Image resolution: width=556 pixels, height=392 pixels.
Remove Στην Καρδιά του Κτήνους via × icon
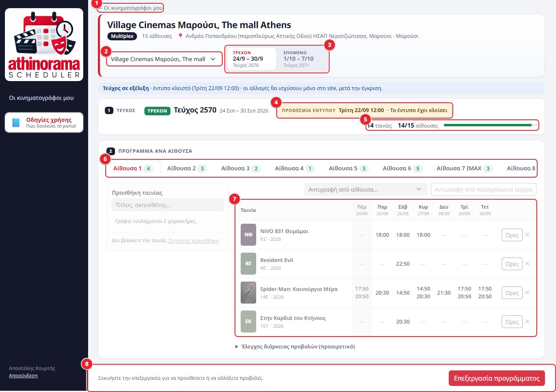coord(527,322)
